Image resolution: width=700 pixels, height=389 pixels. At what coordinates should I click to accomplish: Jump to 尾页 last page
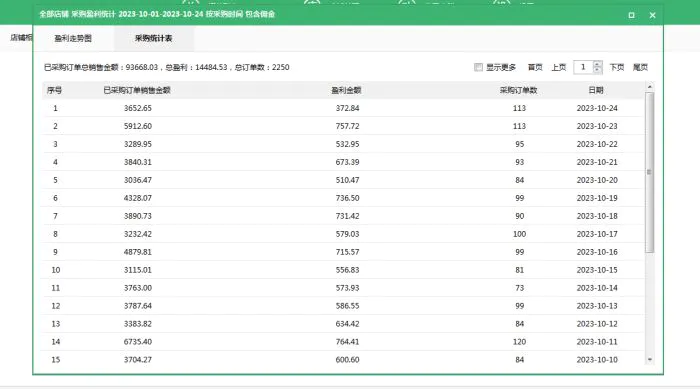[x=640, y=67]
